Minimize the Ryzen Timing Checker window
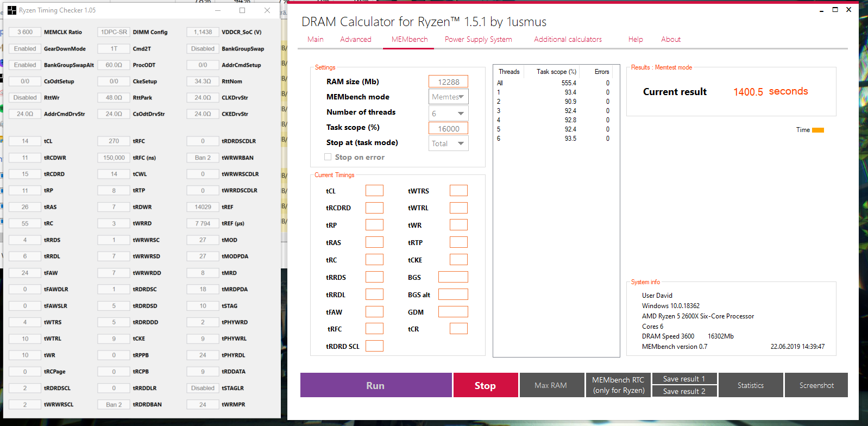The image size is (868, 426). click(x=218, y=10)
